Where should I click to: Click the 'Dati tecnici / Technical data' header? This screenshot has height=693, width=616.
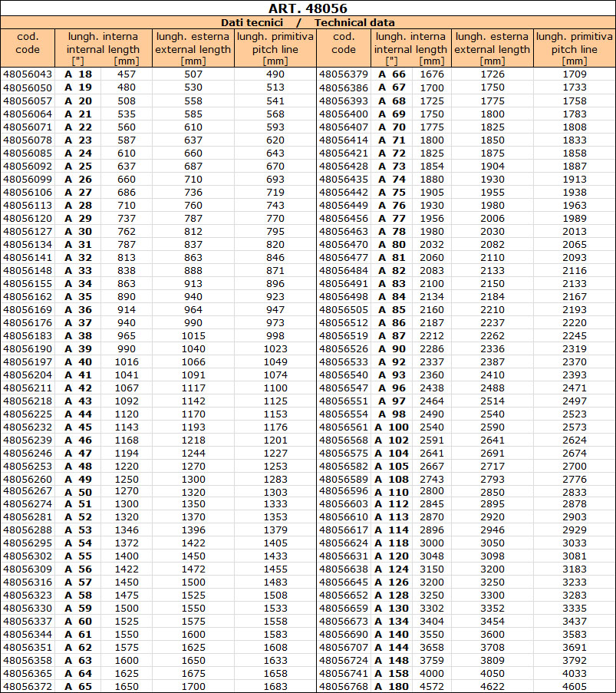point(308,22)
